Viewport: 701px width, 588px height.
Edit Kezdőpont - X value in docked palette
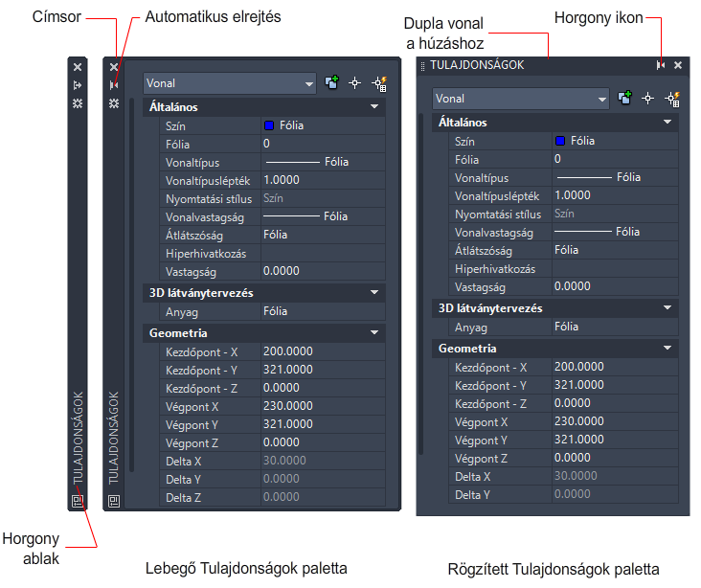click(x=615, y=367)
